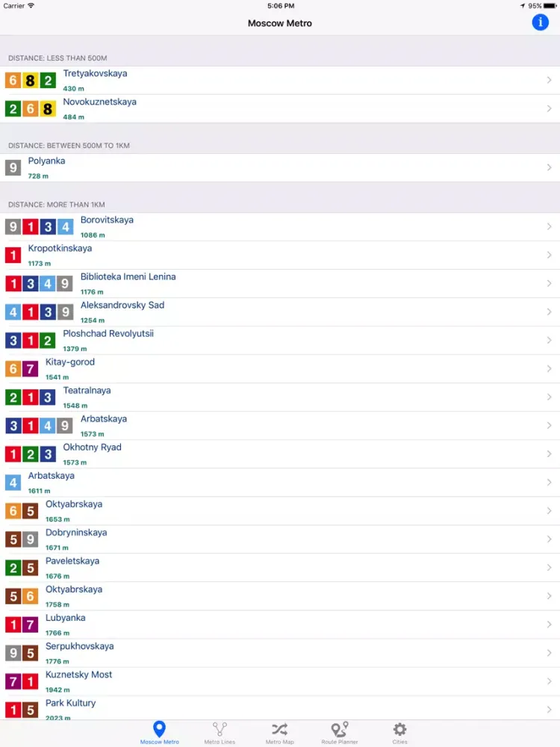Open Oktyabrskaya station at 1758 m
This screenshot has height=747, width=560.
point(280,596)
